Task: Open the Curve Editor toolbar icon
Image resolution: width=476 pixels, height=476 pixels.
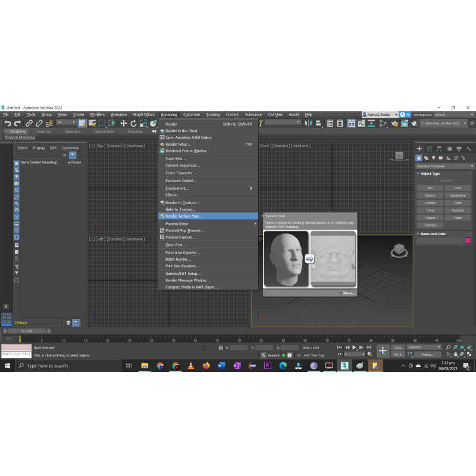Action: [362, 123]
